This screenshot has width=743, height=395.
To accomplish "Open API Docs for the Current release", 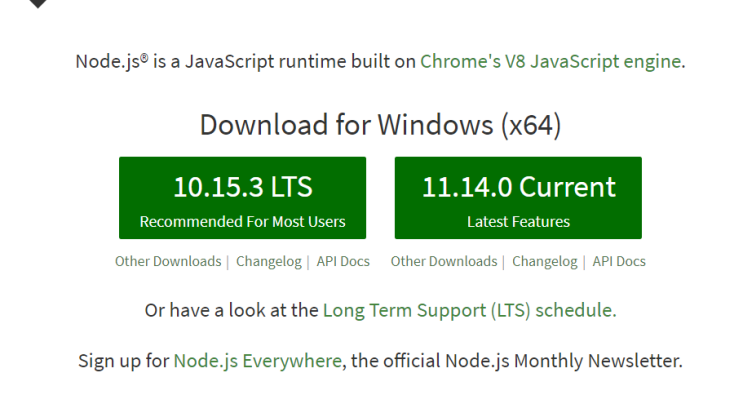I will (x=619, y=261).
